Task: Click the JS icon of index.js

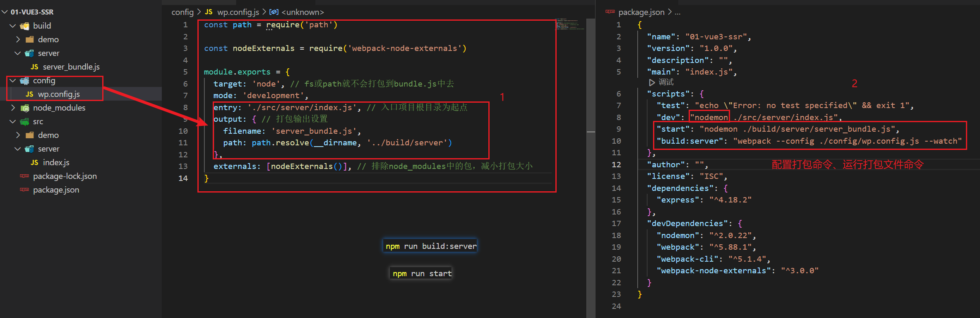Action: (x=34, y=162)
